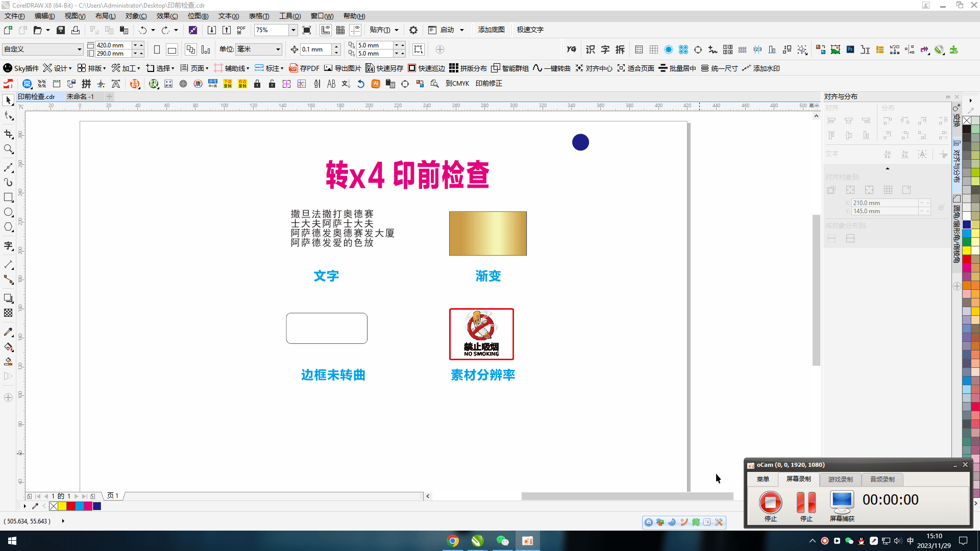Open the 效果 menu

click(167, 16)
